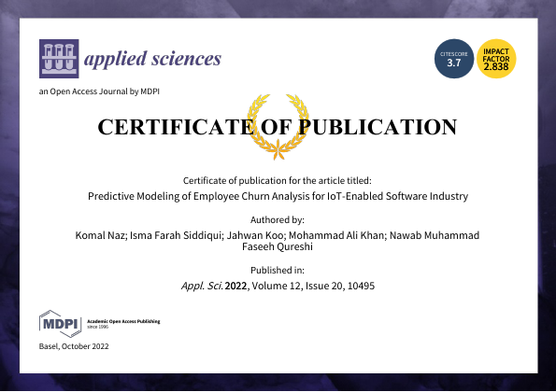Click 'Basel, October 2022' text
The height and width of the screenshot is (392, 556).
[x=74, y=346]
